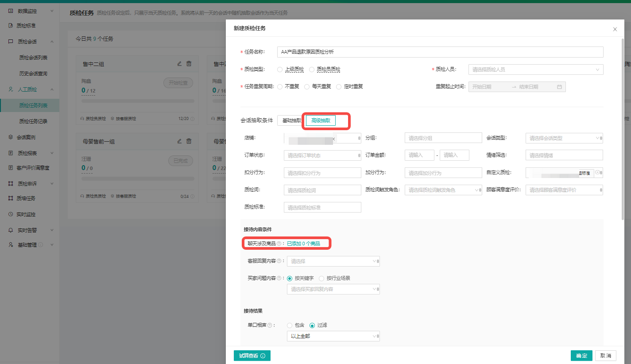The image size is (631, 364).
Task: Clear 自定义质检 selection with its circle-x icon
Action: tap(597, 172)
